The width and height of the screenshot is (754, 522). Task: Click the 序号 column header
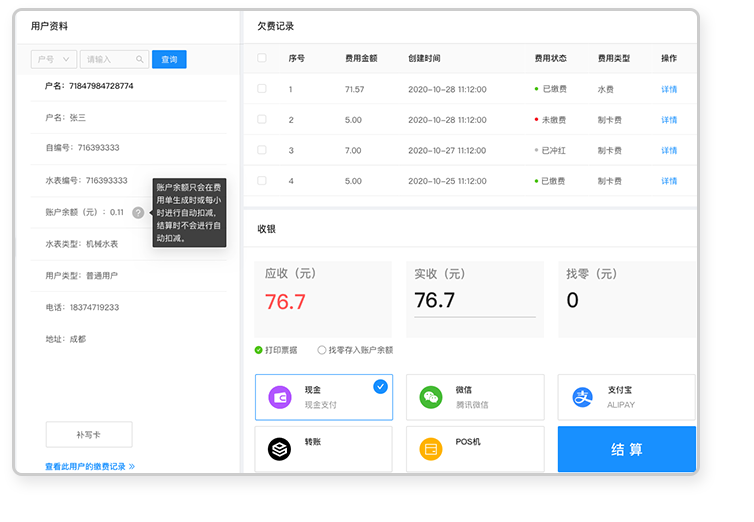coord(296,58)
